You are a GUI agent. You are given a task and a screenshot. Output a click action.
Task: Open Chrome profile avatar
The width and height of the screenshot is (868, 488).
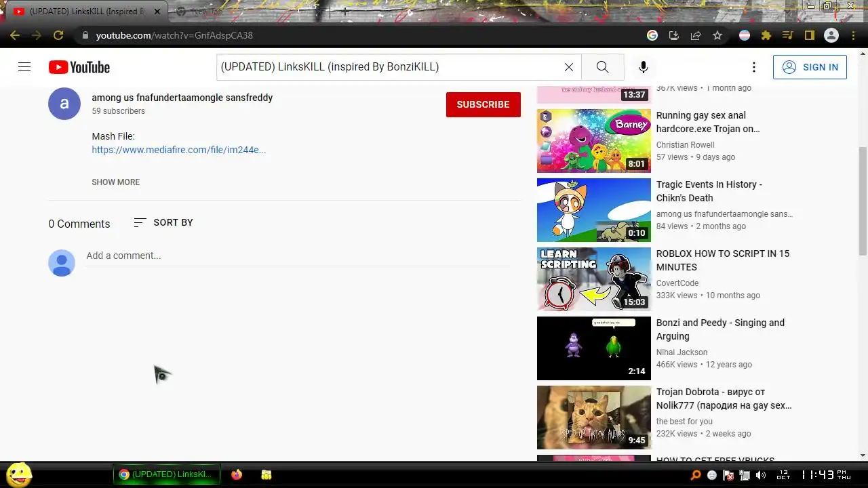831,35
